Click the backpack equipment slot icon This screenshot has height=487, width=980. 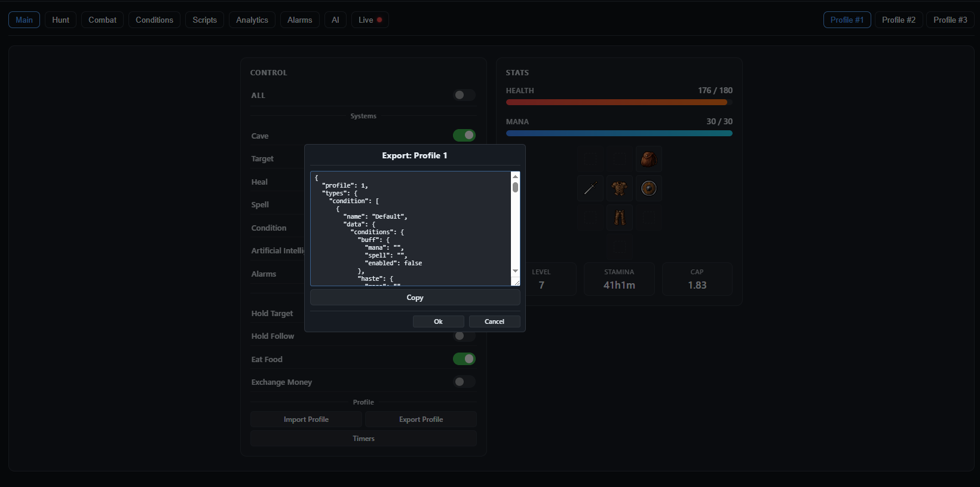point(649,159)
